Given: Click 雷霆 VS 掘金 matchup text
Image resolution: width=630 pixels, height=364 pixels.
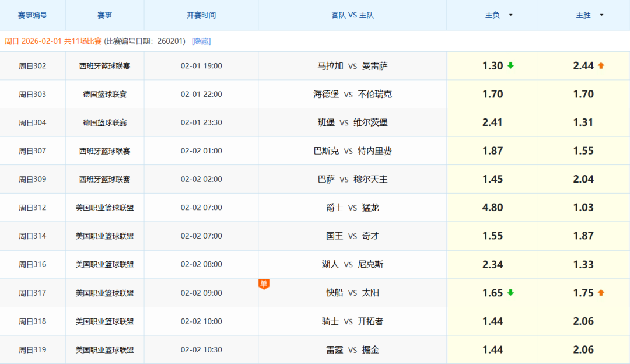Looking at the screenshot, I should [352, 349].
